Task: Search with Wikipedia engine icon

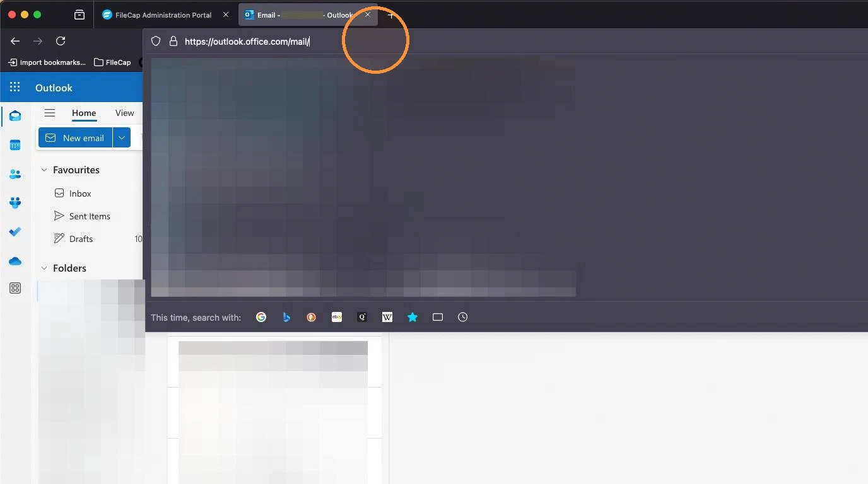Action: coord(387,317)
